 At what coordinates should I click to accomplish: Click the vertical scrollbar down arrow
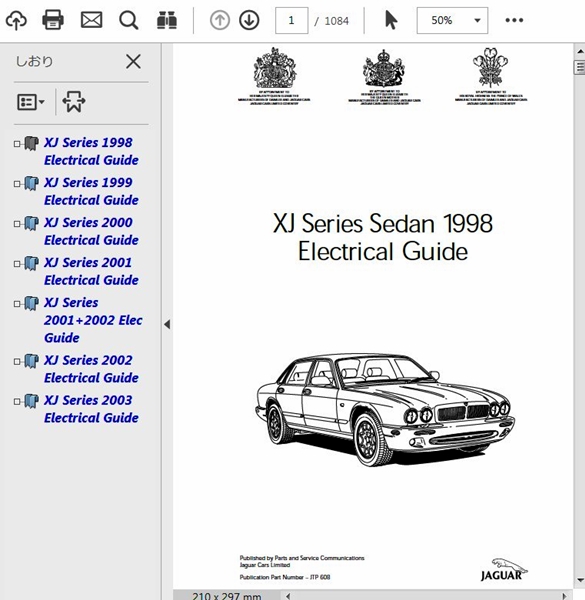[580, 580]
